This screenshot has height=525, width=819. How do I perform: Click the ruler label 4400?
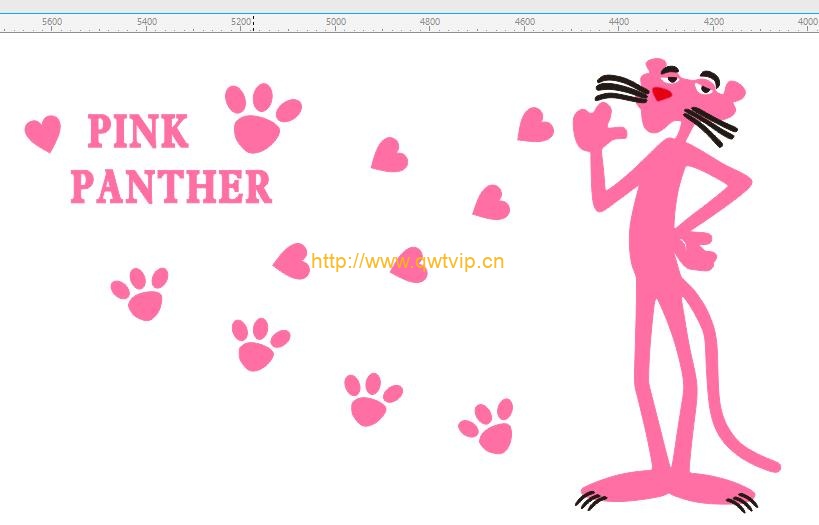[x=619, y=21]
